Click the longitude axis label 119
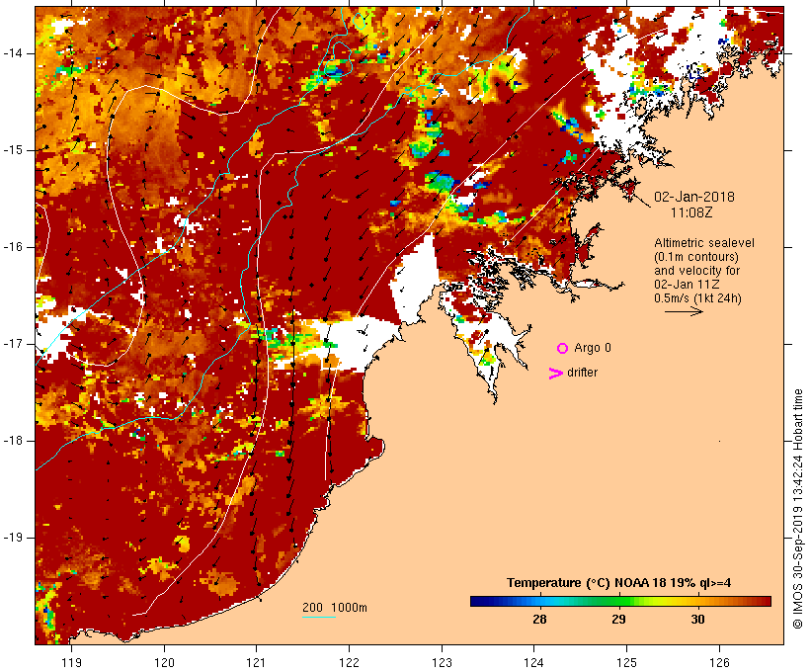 pos(71,663)
